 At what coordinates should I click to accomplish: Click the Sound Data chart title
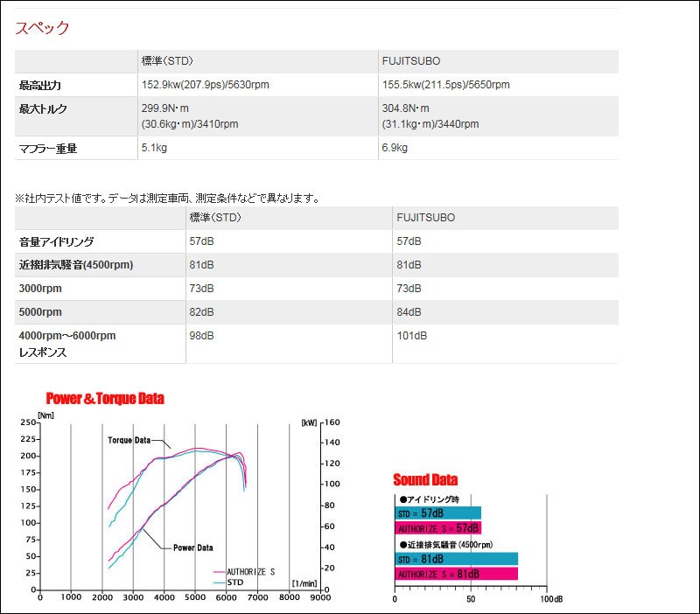(x=425, y=479)
